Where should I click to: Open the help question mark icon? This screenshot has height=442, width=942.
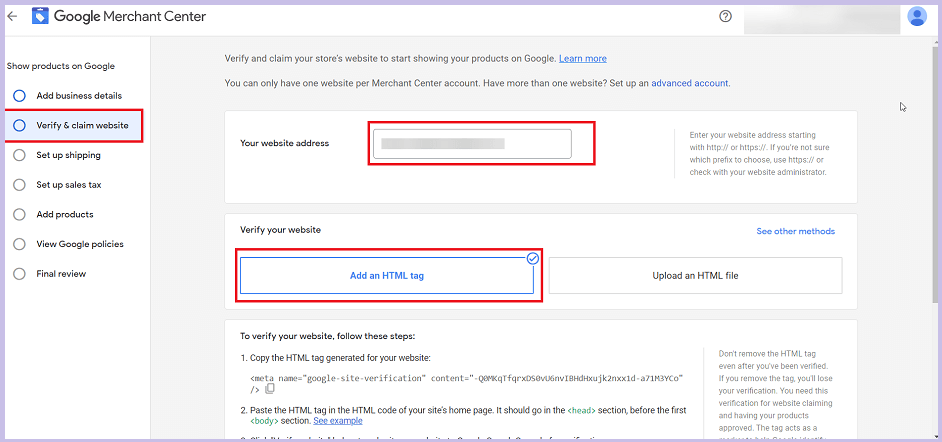(x=725, y=16)
